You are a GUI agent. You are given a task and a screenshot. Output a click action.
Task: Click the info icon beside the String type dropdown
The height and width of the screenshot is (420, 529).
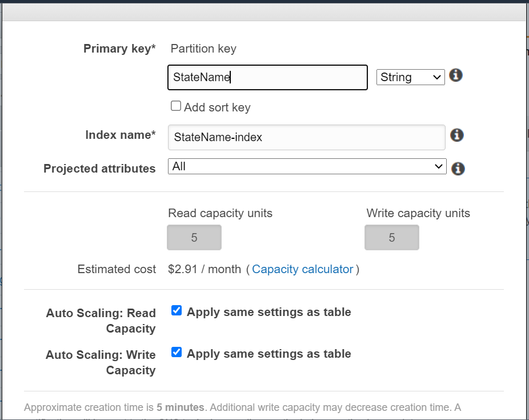pyautogui.click(x=455, y=75)
